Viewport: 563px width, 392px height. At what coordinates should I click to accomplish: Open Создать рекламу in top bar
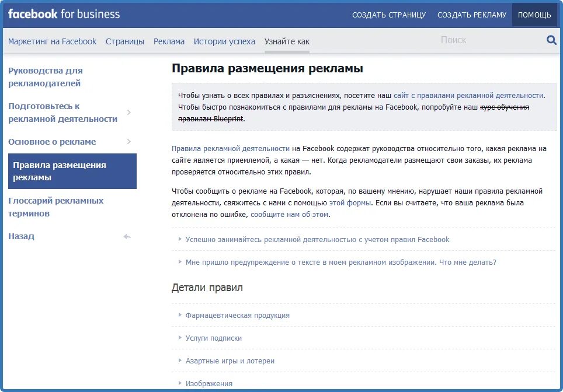472,15
